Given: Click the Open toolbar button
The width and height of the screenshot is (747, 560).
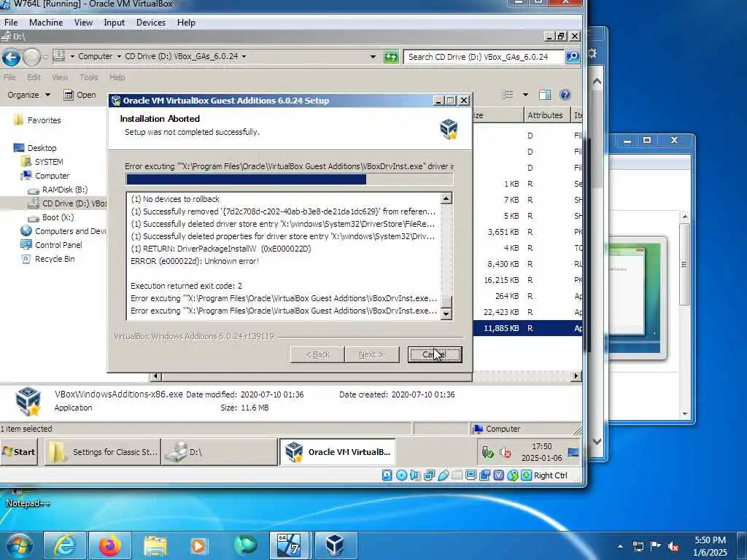Looking at the screenshot, I should click(x=80, y=95).
